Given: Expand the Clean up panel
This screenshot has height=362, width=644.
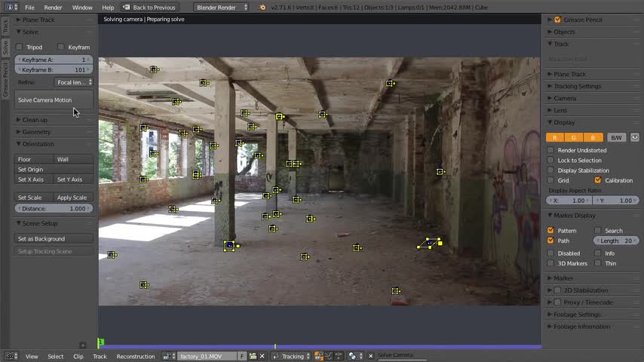Looking at the screenshot, I should pos(35,120).
